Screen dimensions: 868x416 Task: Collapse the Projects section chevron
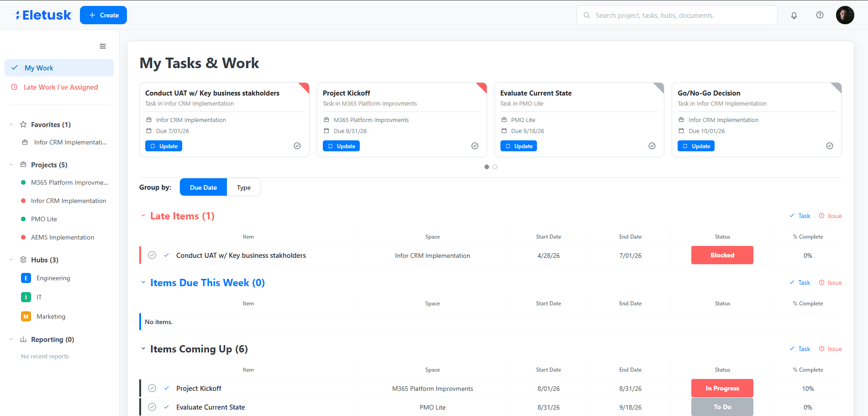(x=11, y=165)
